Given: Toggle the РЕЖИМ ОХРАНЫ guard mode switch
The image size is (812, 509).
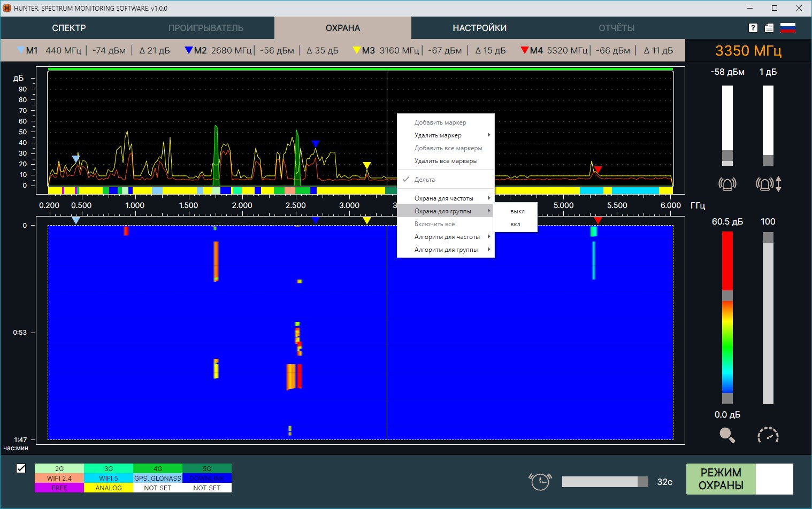Looking at the screenshot, I should pyautogui.click(x=739, y=479).
